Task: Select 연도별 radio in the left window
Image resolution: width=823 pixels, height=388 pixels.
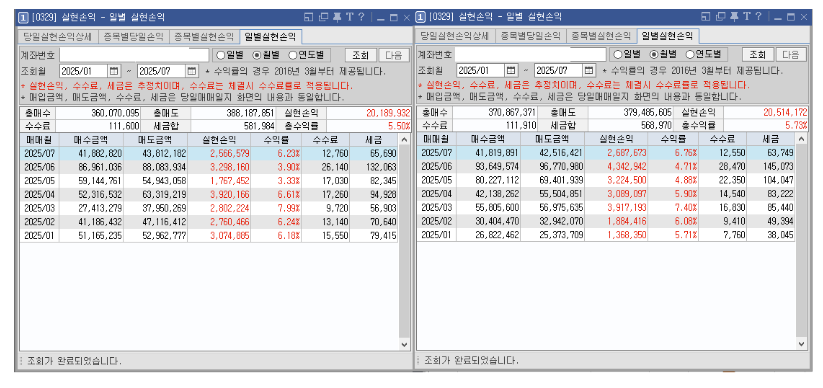Action: point(307,55)
